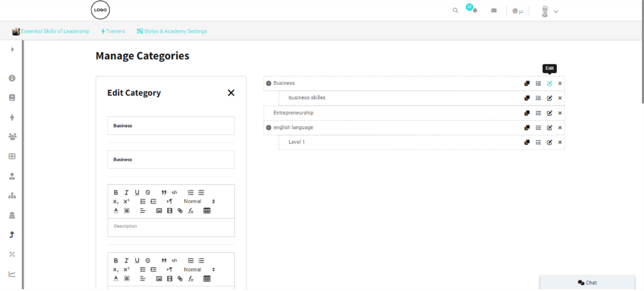644x291 pixels.
Task: Switch language to Arabic
Action: (518, 11)
